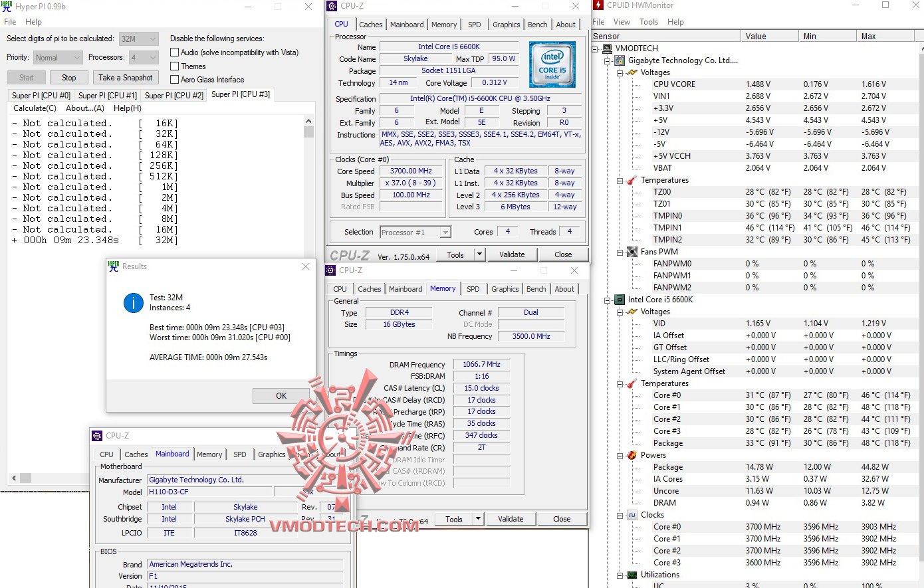This screenshot has height=588, width=924.
Task: Click the Temperatures icon under Gigabyte Technology
Action: pos(632,180)
